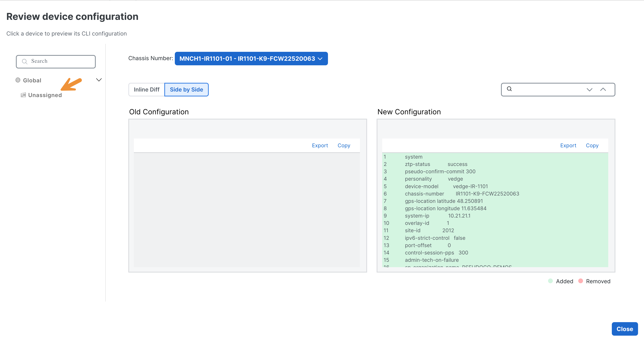Close the review configuration dialog
Screen dimensions: 644x341
pyautogui.click(x=625, y=329)
